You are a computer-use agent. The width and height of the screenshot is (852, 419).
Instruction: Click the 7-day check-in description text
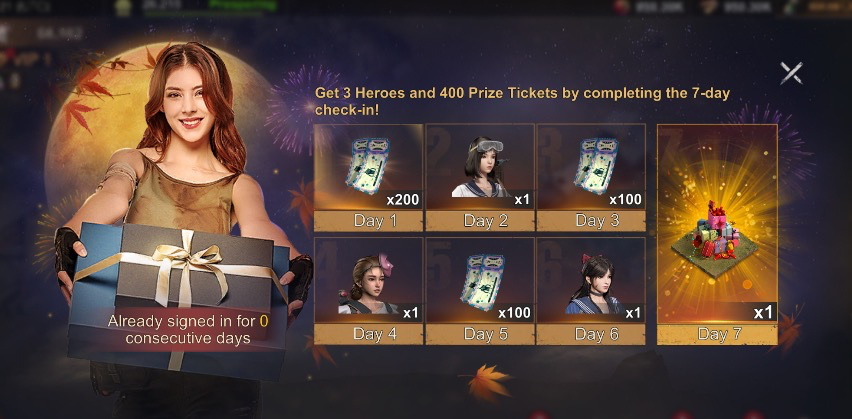click(522, 101)
